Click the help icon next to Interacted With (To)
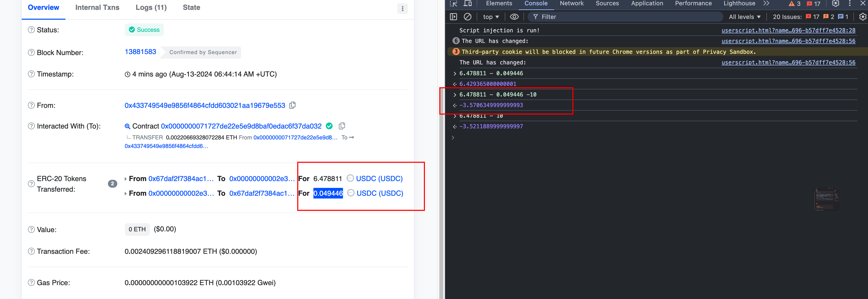 pos(31,126)
